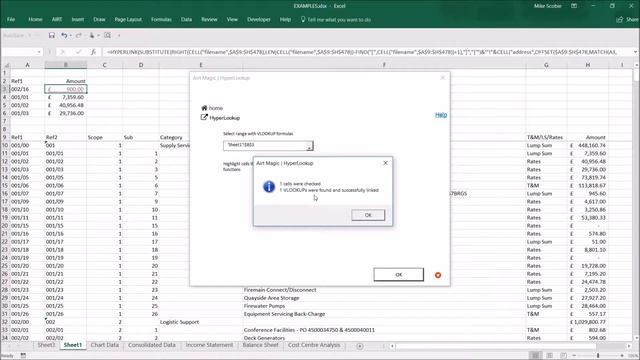Click the Share button

(x=628, y=19)
